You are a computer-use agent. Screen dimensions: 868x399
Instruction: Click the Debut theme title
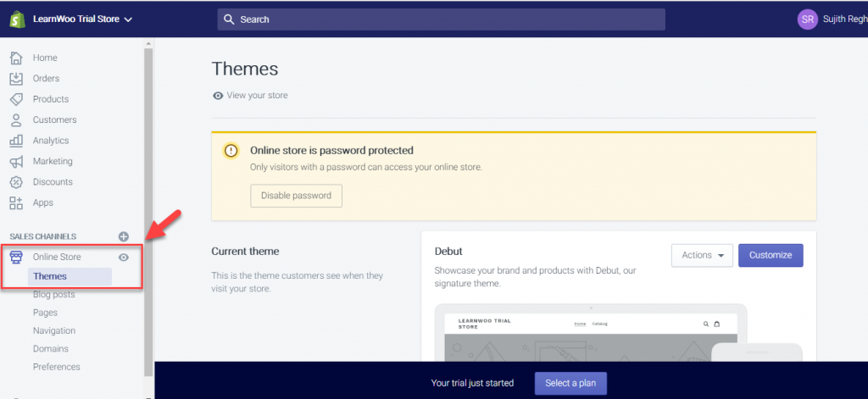click(448, 252)
